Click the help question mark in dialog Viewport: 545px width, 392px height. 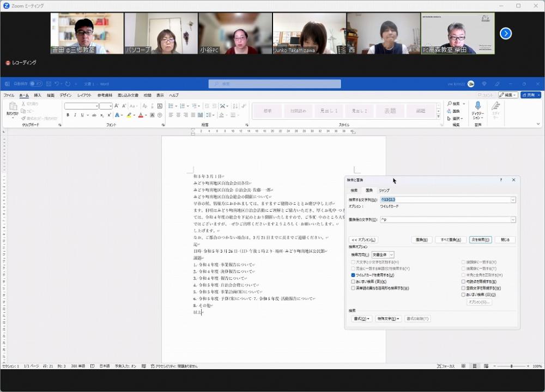501,180
